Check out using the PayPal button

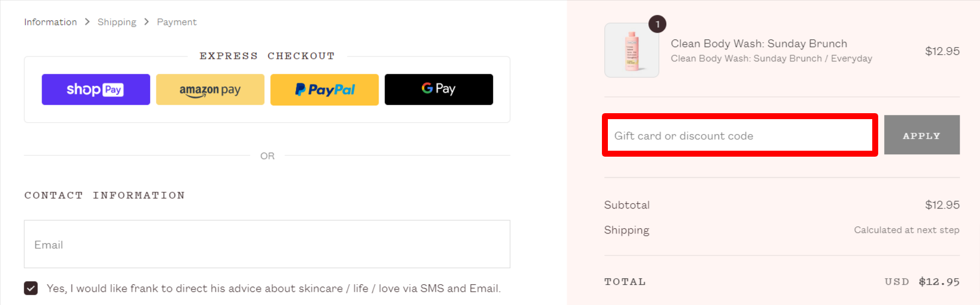[324, 89]
